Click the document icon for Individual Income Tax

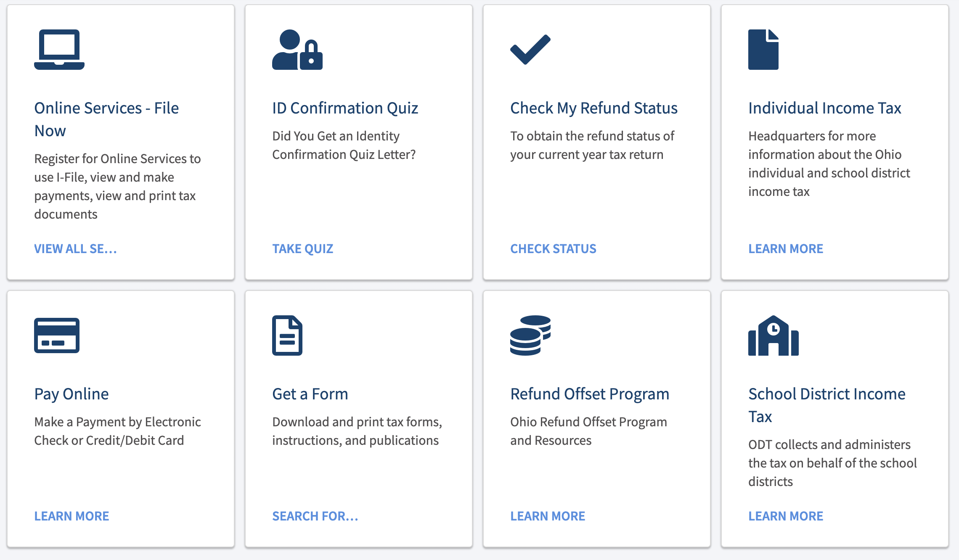point(763,50)
